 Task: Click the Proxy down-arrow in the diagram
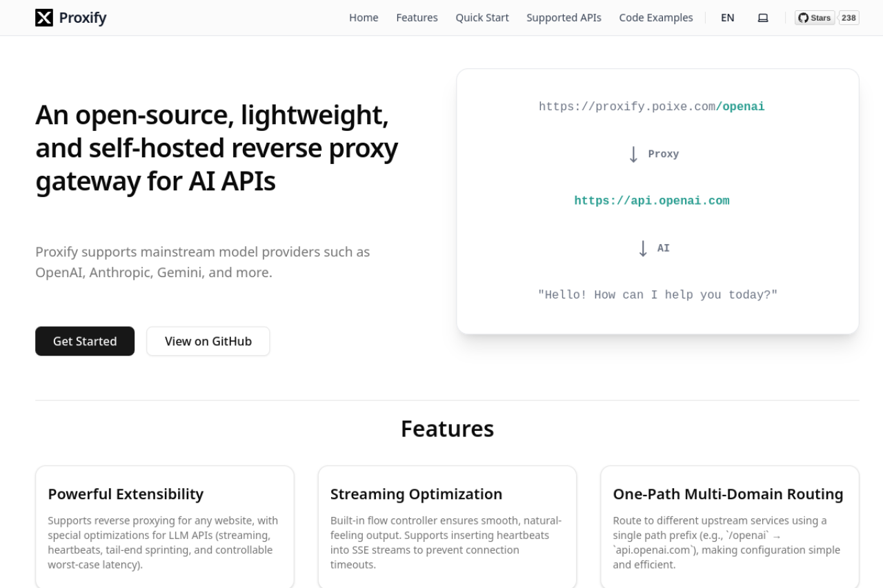[634, 154]
